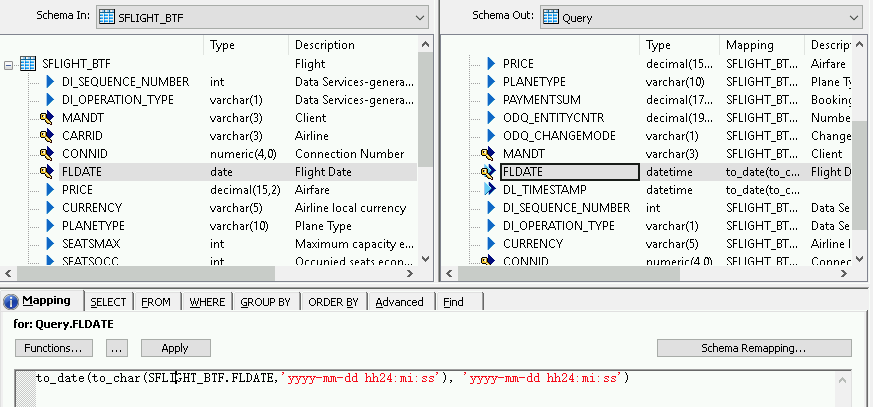Open the Schema Out Query dropdown
This screenshot has height=407, width=873.
tap(853, 17)
